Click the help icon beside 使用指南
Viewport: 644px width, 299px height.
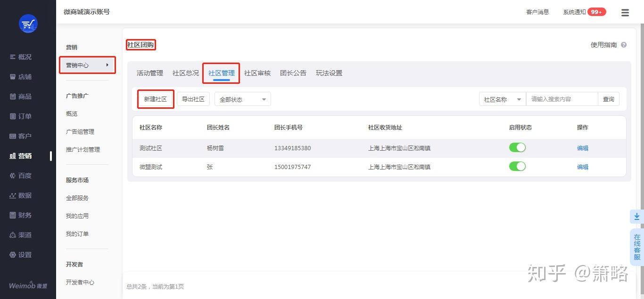pyautogui.click(x=624, y=45)
